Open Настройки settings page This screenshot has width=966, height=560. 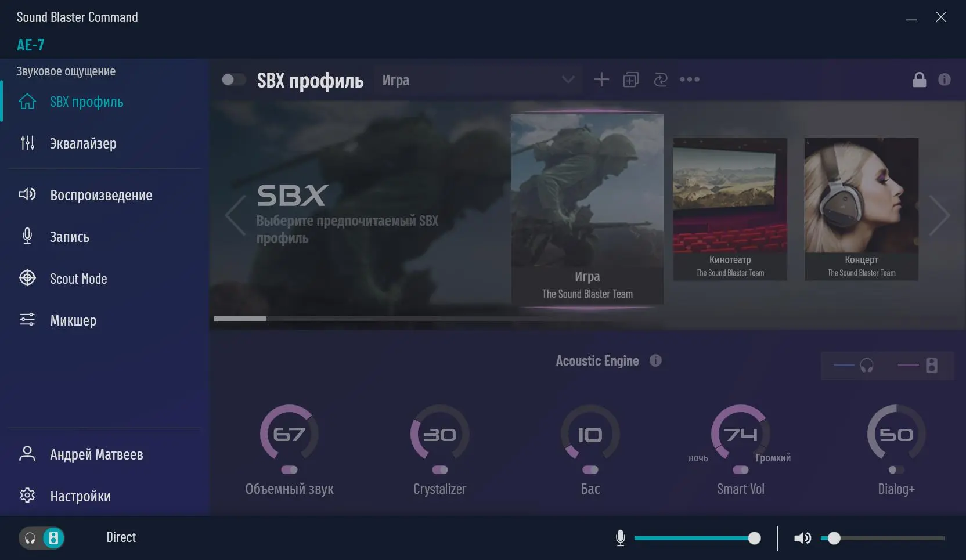(104, 496)
